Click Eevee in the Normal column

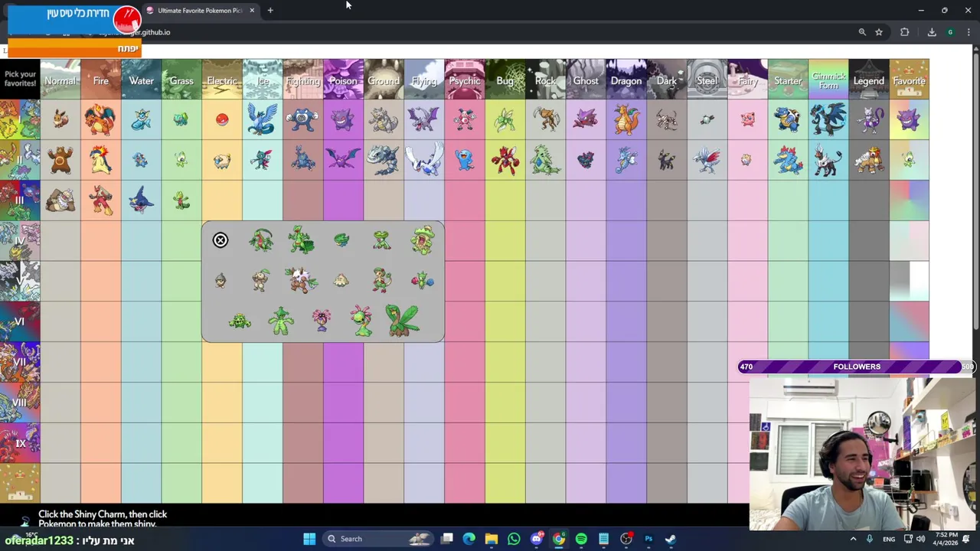tap(60, 120)
